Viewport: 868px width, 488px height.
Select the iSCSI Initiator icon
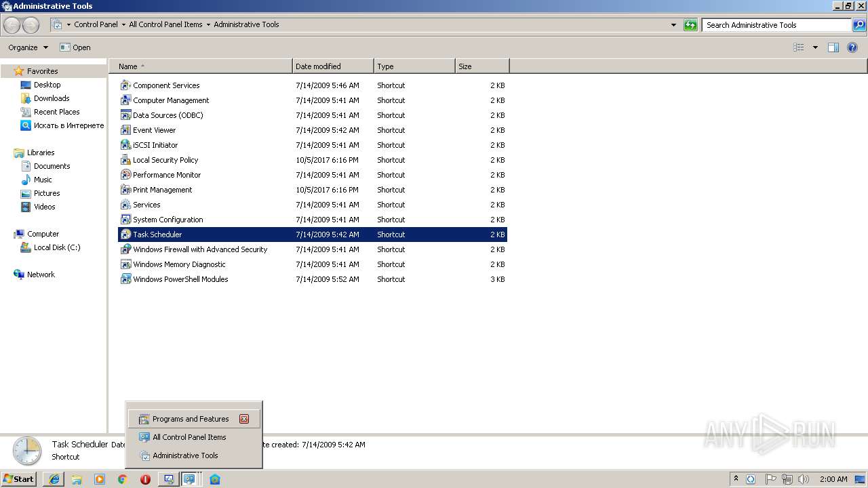tap(125, 145)
